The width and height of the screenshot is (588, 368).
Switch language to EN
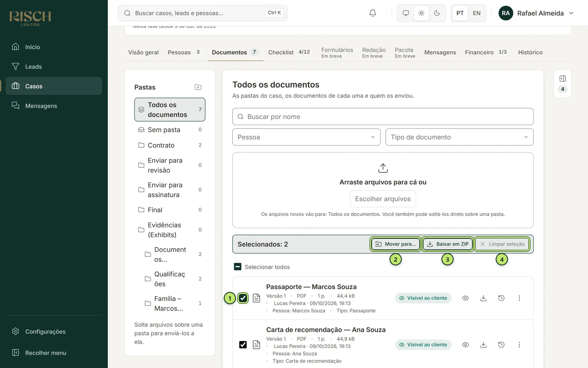click(477, 13)
